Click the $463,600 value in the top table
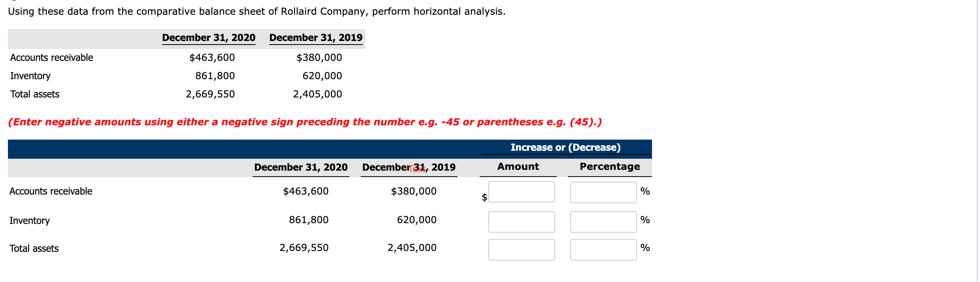Screen dimensions: 980x282 tap(212, 57)
